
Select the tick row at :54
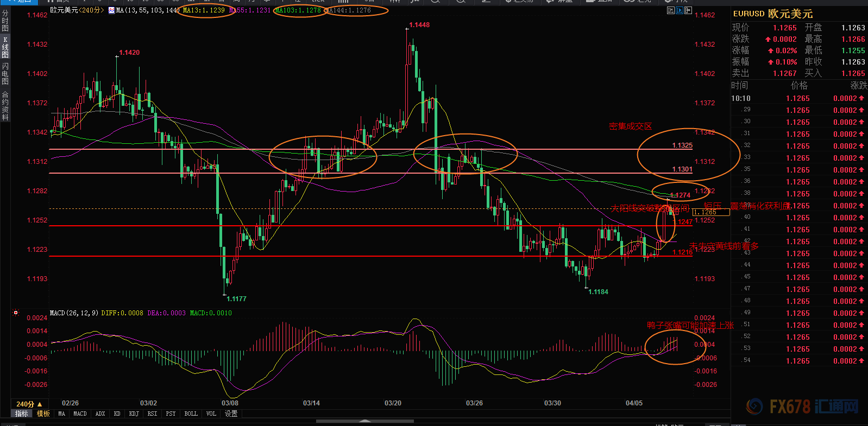(799, 361)
